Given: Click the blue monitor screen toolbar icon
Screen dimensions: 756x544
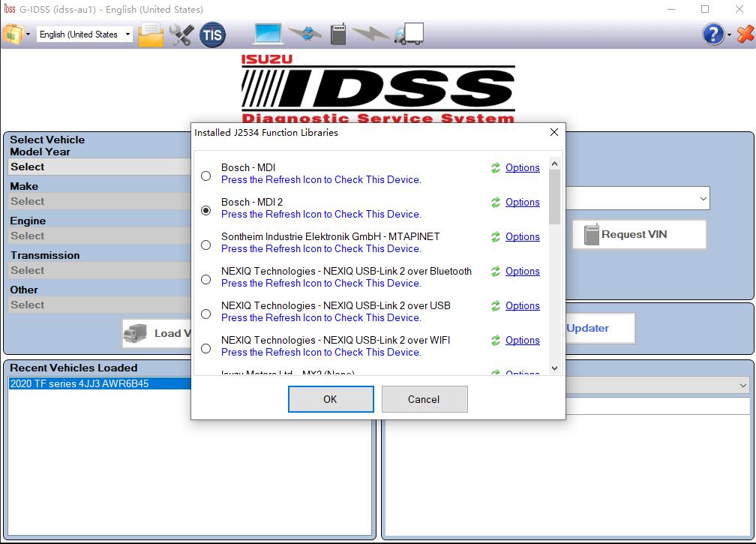Looking at the screenshot, I should click(268, 34).
